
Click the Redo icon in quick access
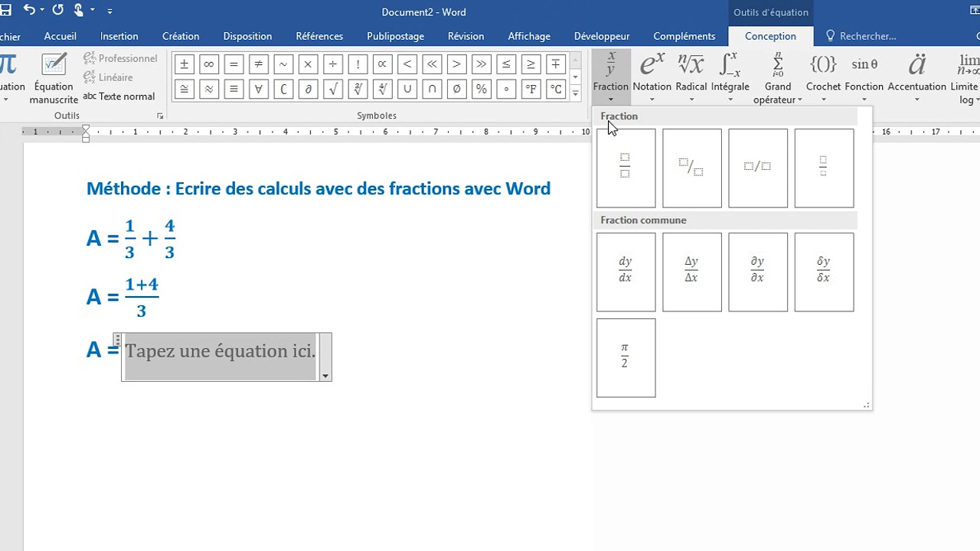(x=57, y=11)
